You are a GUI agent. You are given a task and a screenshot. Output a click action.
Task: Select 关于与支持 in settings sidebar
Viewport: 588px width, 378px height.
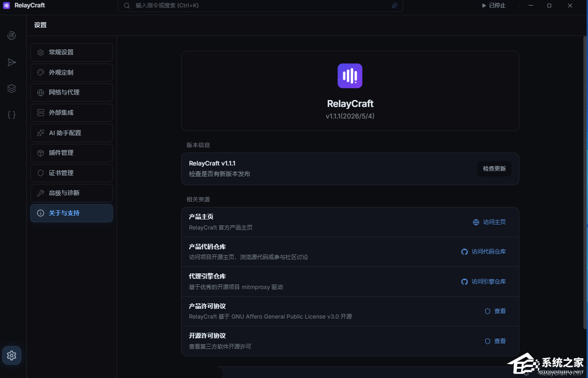[71, 213]
